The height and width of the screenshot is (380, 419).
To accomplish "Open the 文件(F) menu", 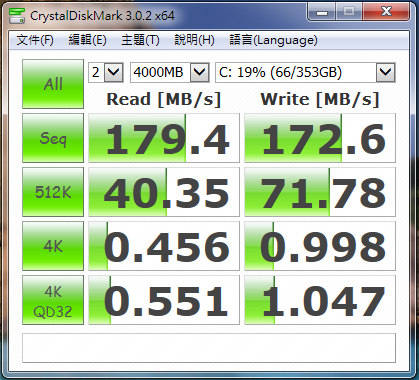I will 35,40.
